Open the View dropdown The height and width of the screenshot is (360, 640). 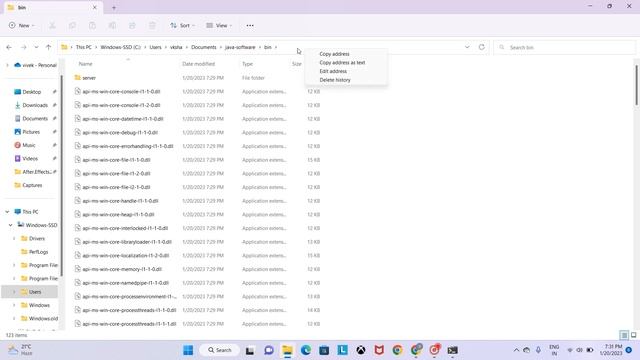point(219,25)
